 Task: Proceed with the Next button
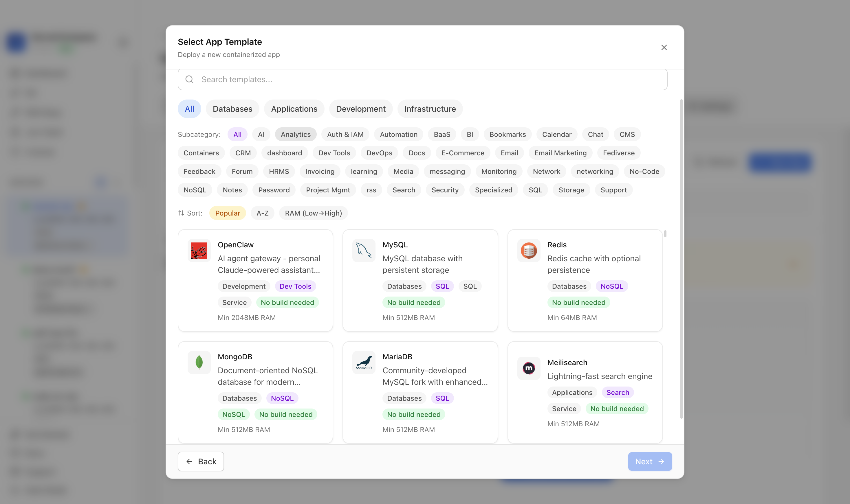coord(650,461)
